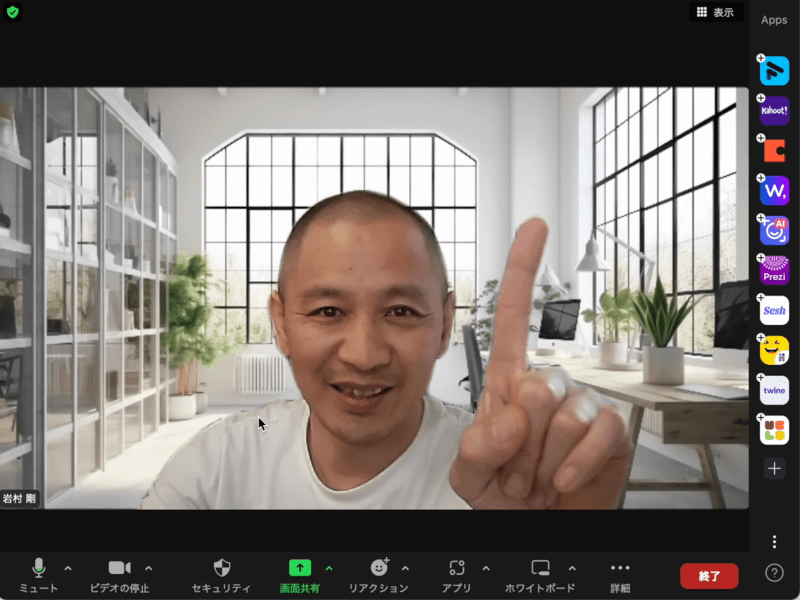Open the アプリ apps button
The height and width of the screenshot is (600, 800).
coord(457,574)
